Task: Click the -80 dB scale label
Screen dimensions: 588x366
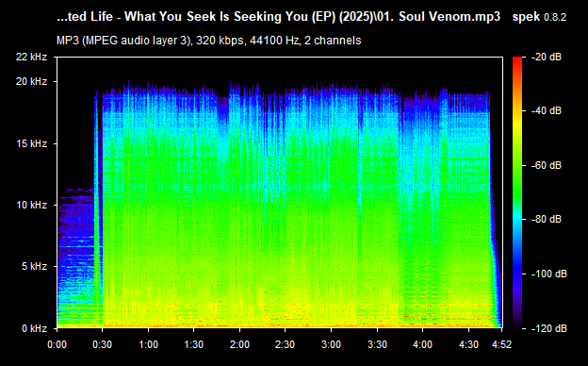Action: coord(547,219)
